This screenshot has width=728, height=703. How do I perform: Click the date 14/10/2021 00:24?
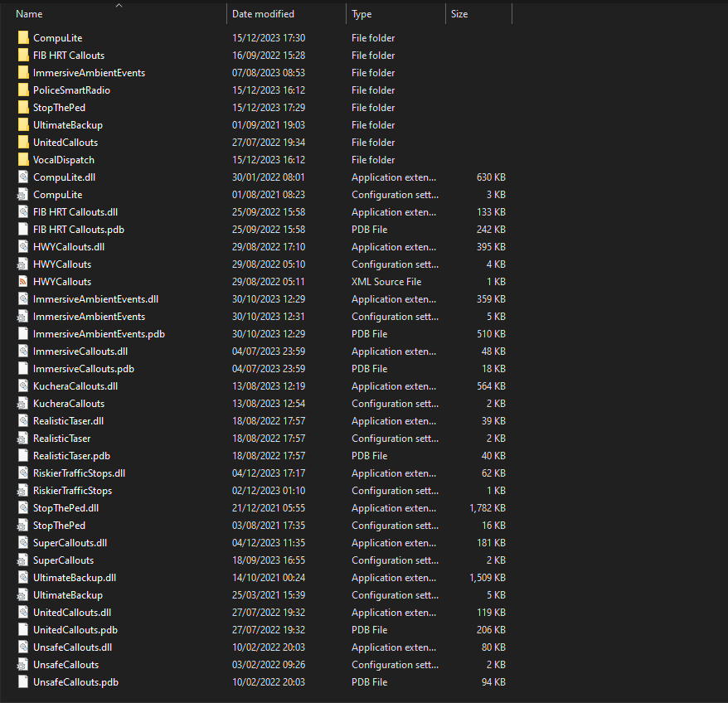269,578
